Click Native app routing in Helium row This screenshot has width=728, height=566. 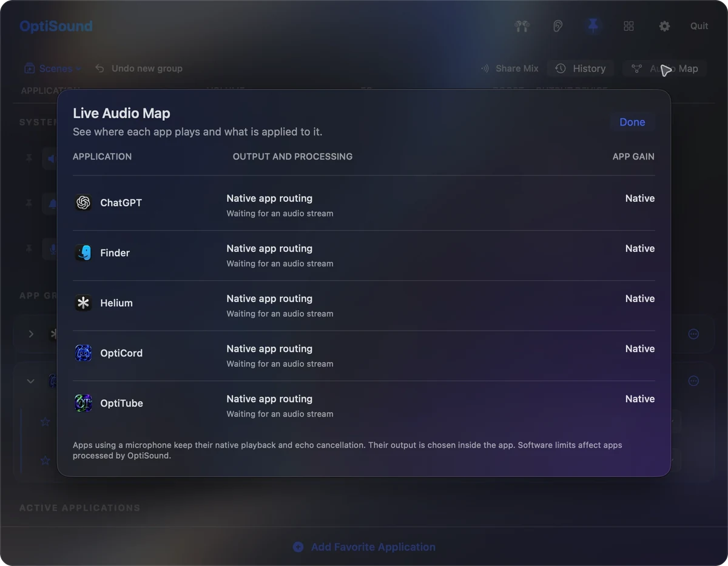coord(269,298)
